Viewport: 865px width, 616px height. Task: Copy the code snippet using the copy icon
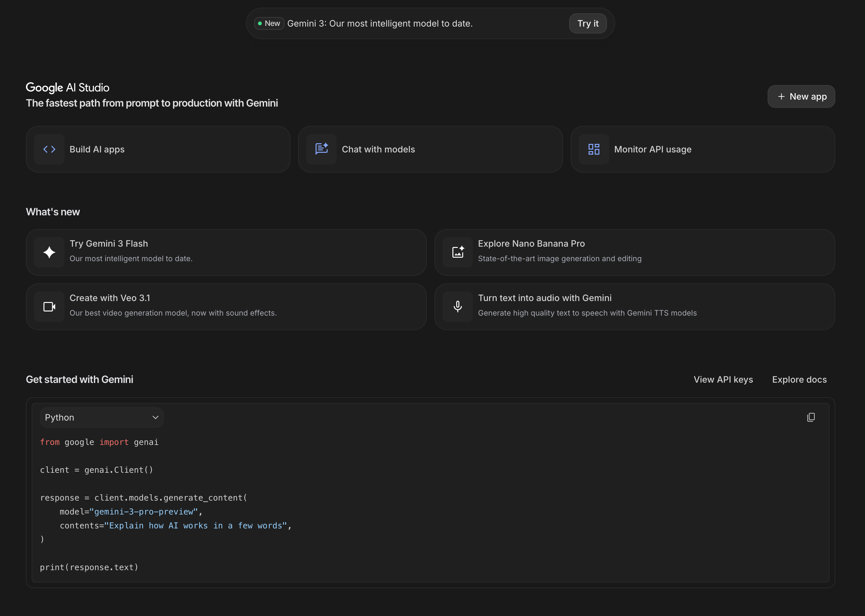[x=811, y=417]
